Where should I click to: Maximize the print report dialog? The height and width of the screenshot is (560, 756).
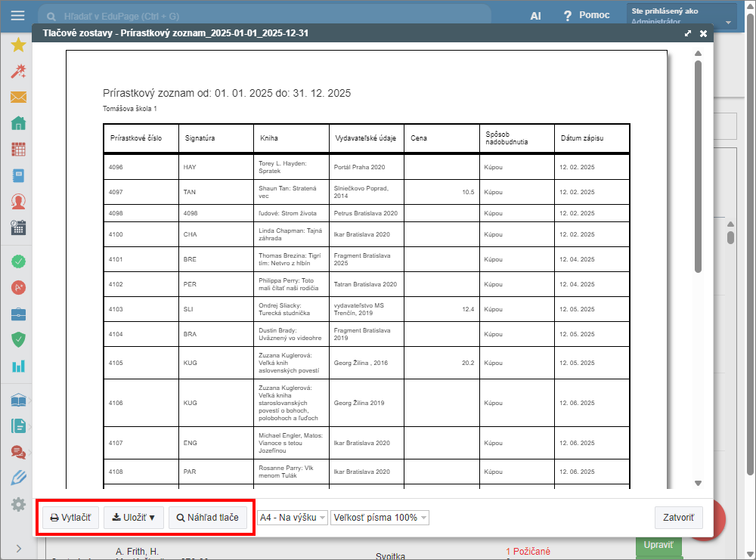687,34
